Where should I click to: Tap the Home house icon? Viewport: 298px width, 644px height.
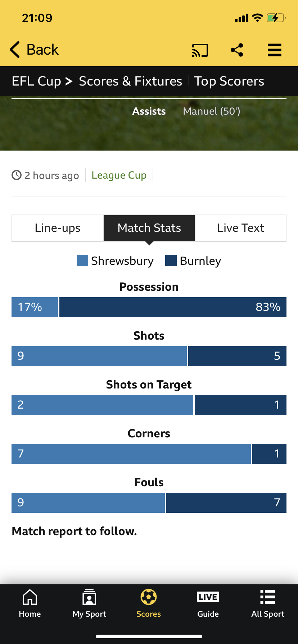30,598
